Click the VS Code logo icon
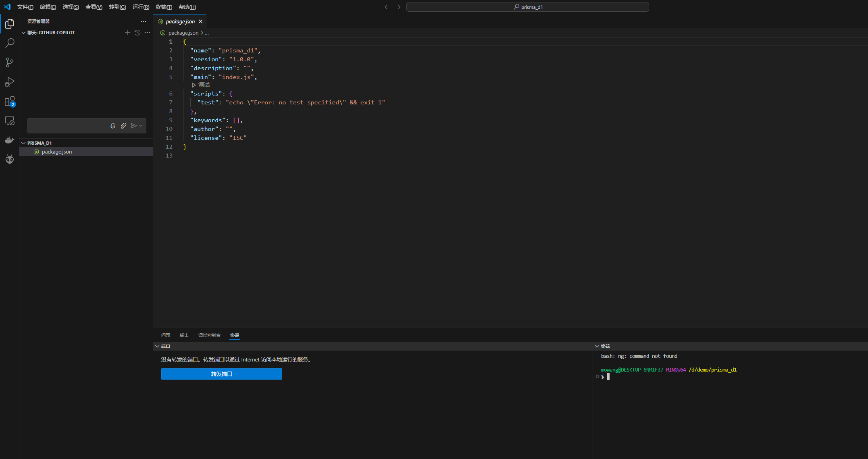Image resolution: width=868 pixels, height=459 pixels. 7,7
